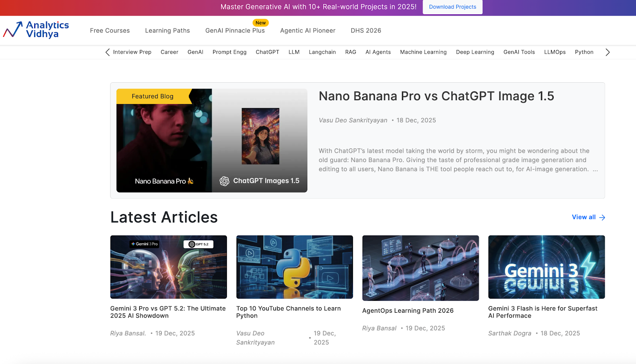Select the Prompt Engg topic

[229, 52]
